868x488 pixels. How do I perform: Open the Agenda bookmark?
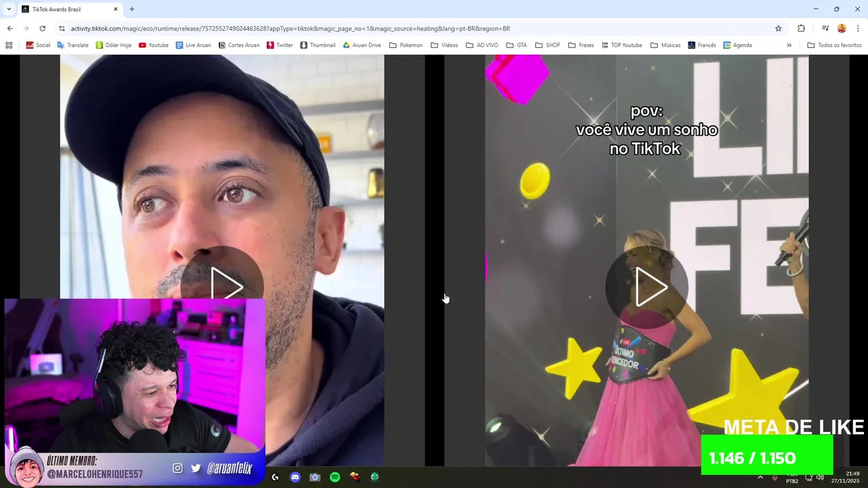(x=737, y=45)
